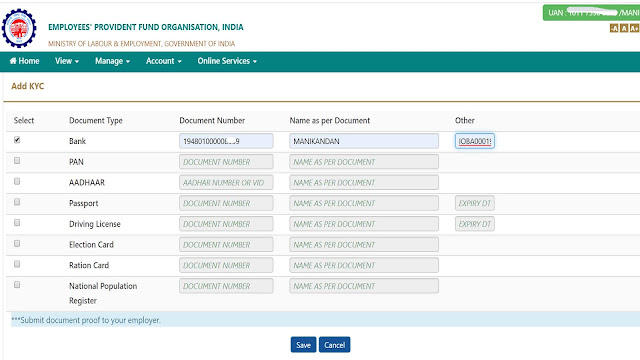The width and height of the screenshot is (640, 360).
Task: Click the Other column header
Action: click(x=464, y=120)
